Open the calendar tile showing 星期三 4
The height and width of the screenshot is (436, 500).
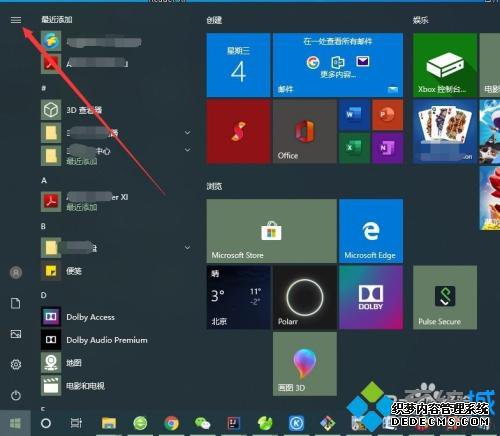[x=238, y=65]
